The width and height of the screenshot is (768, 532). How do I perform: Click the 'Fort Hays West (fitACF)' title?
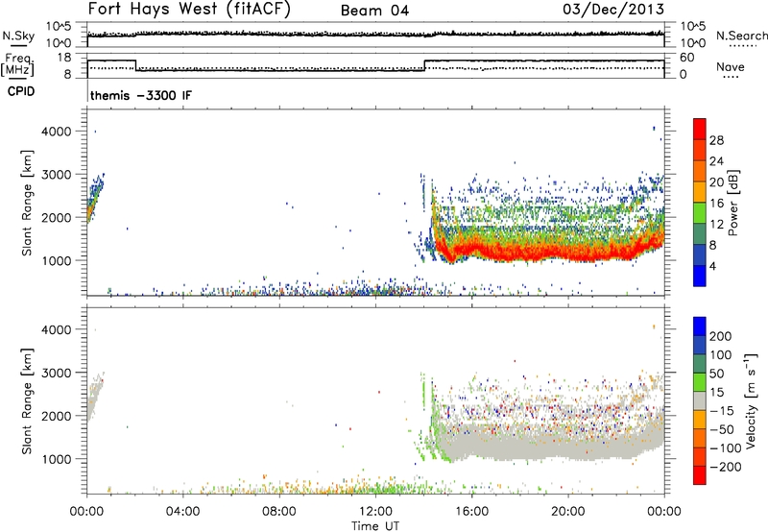coord(189,10)
